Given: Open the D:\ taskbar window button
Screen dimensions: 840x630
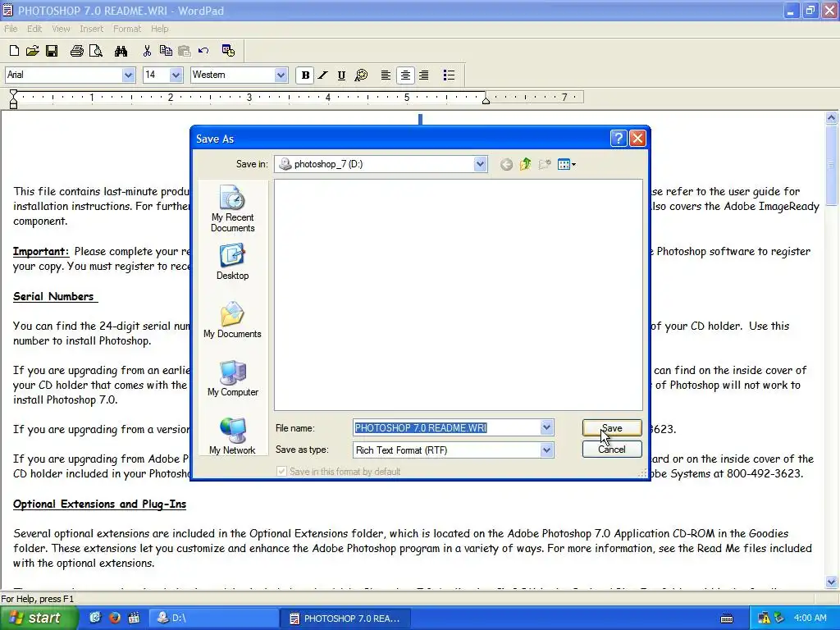Looking at the screenshot, I should coord(212,619).
